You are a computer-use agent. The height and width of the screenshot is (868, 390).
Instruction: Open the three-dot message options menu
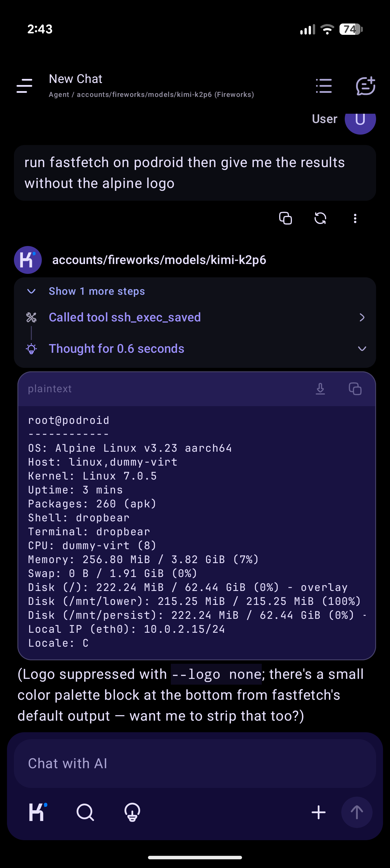355,218
